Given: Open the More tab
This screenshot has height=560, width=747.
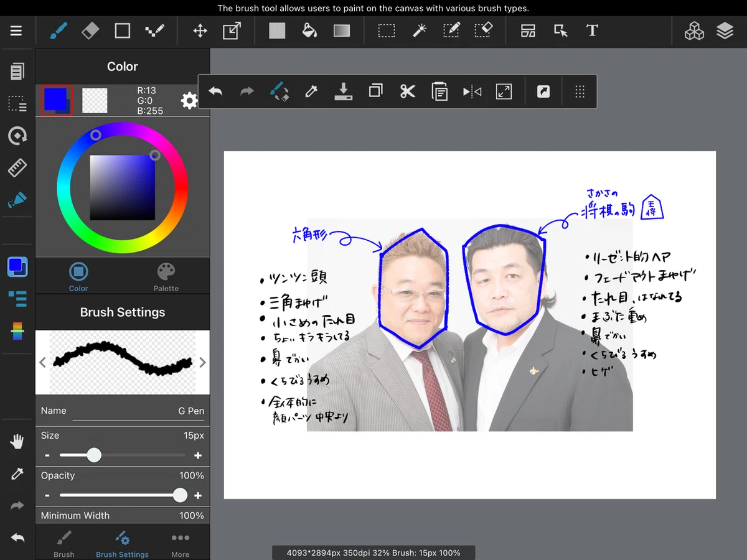Looking at the screenshot, I should pos(181,543).
